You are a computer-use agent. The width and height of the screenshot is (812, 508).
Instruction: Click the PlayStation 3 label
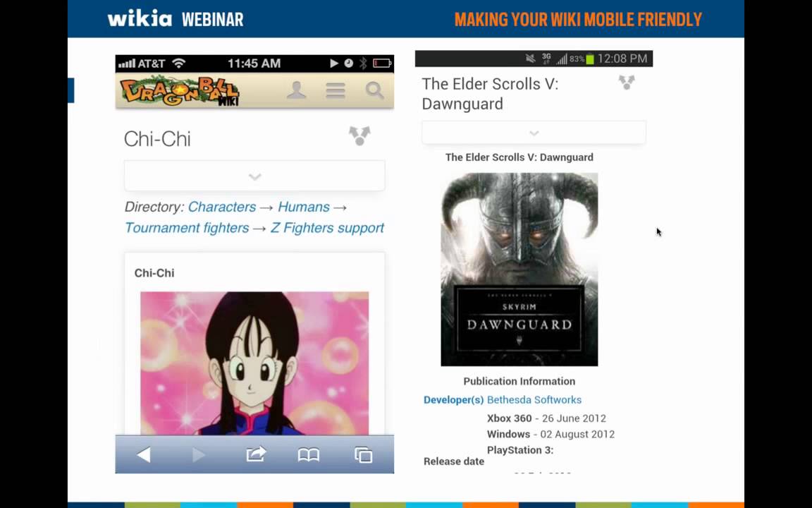[520, 450]
